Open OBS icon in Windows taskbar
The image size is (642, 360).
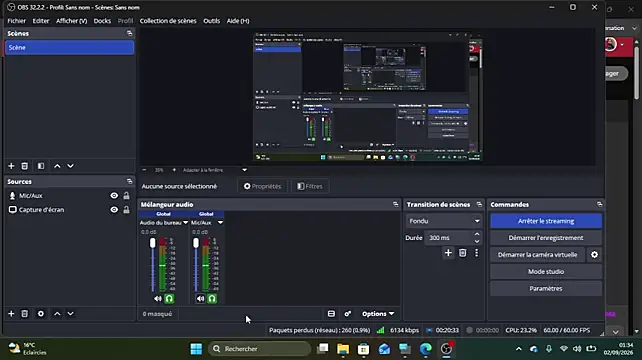pos(446,349)
